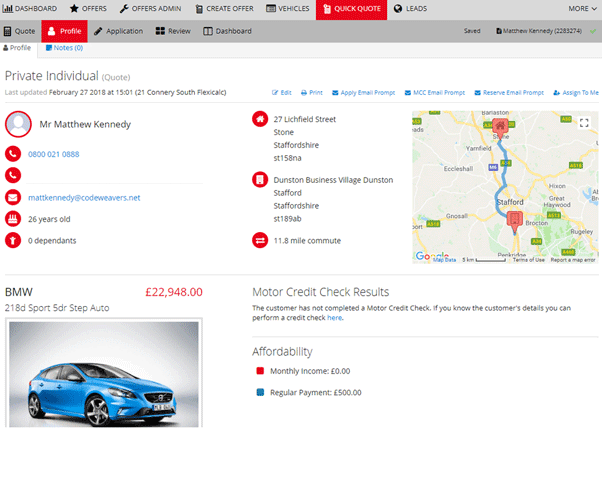
Task: Click the customer avatar icon
Action: tap(18, 124)
